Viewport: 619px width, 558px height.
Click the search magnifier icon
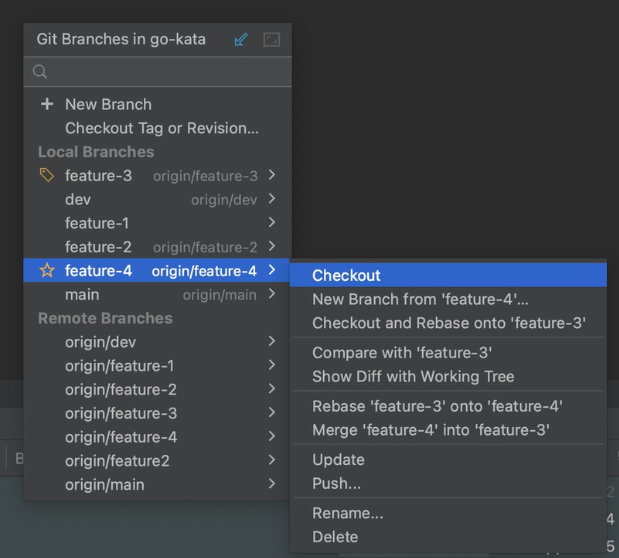(41, 72)
